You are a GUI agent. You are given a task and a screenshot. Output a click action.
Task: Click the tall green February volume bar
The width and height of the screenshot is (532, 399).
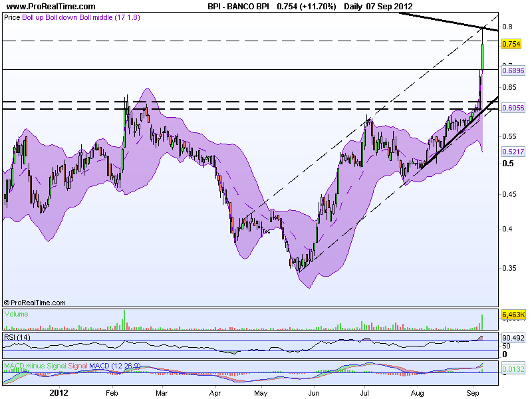(124, 320)
